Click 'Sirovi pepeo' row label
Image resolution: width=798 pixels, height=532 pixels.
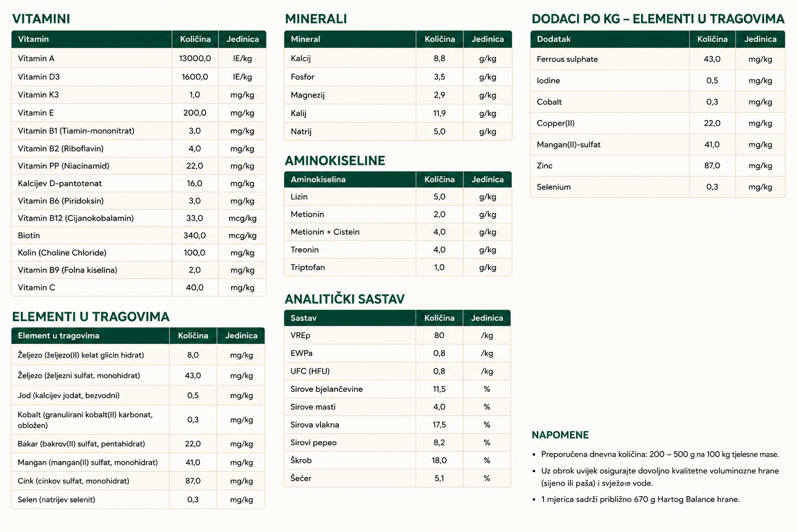click(314, 443)
